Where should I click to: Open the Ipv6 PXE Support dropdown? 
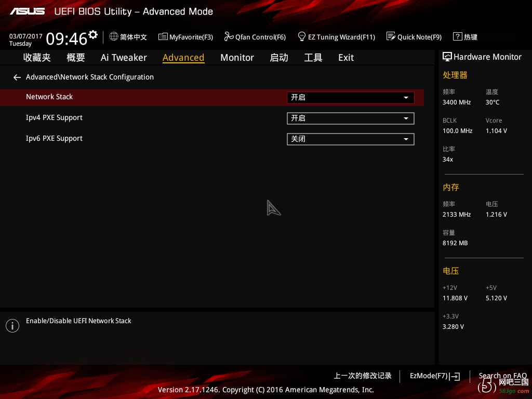coord(351,139)
